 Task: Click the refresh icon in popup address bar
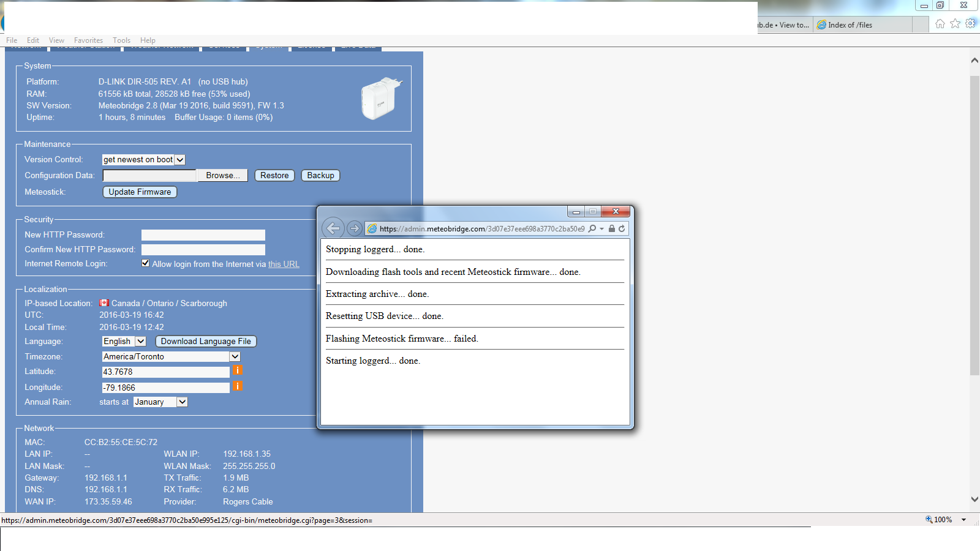click(x=622, y=228)
